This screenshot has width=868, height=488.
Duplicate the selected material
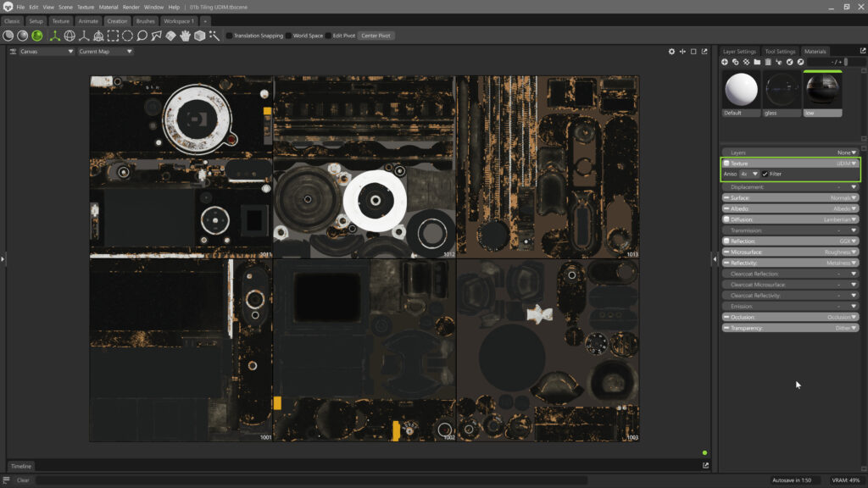(x=736, y=62)
